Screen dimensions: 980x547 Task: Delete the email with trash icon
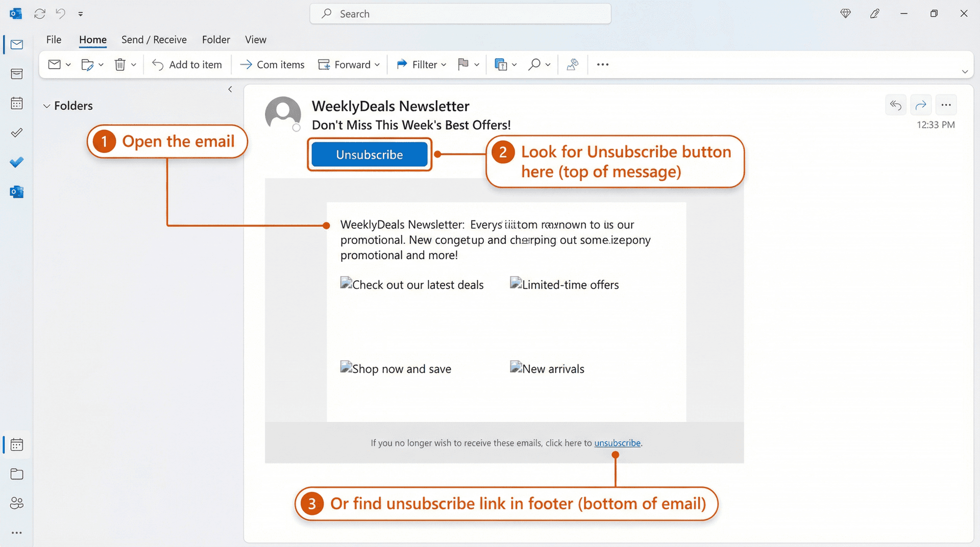coord(120,64)
